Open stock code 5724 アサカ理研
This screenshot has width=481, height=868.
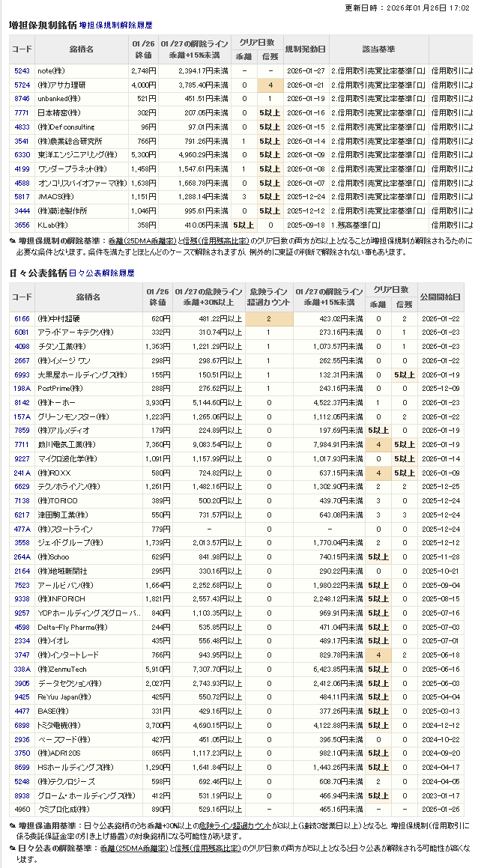pyautogui.click(x=22, y=85)
